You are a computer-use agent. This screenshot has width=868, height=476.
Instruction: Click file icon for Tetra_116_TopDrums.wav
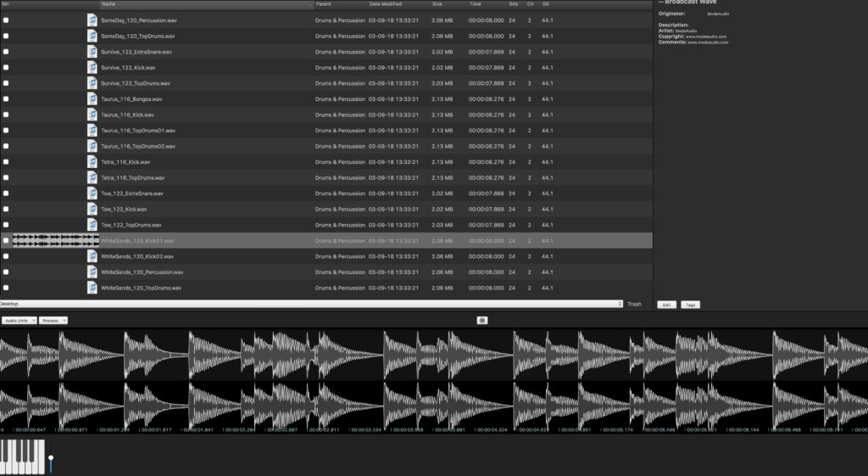click(x=92, y=178)
